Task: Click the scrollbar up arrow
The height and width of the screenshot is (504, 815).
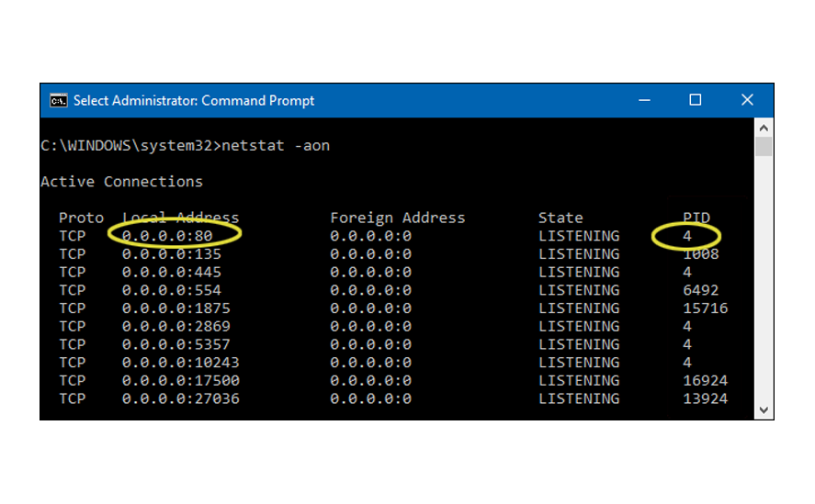Action: click(764, 128)
